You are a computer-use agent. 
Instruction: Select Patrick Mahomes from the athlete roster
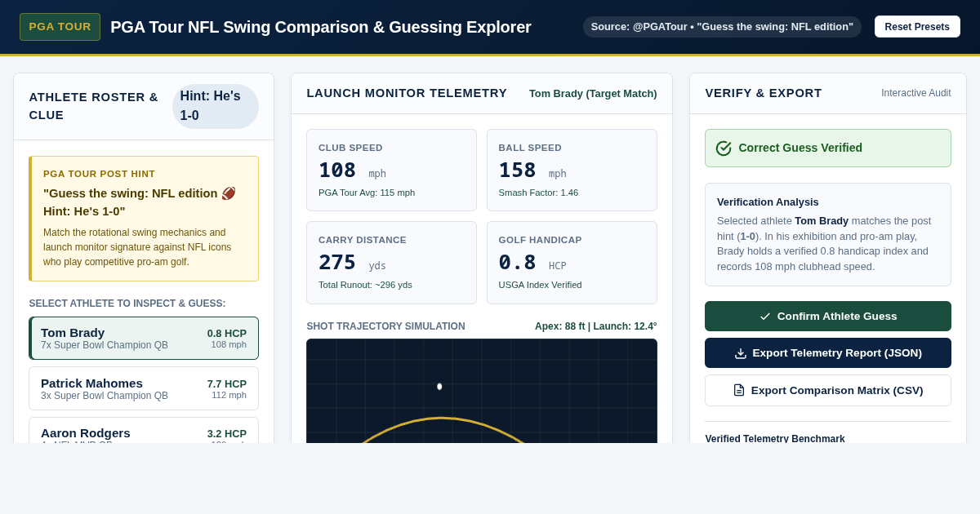144,388
